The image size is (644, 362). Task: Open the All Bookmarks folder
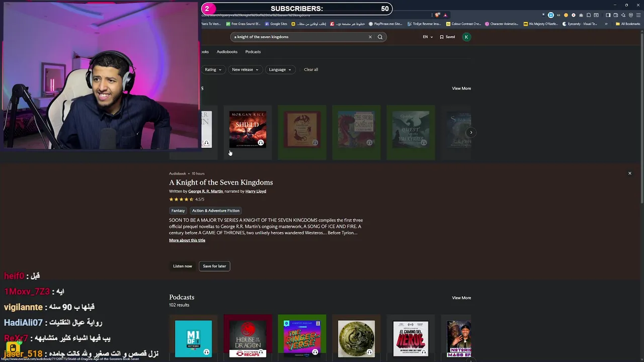[x=628, y=24]
